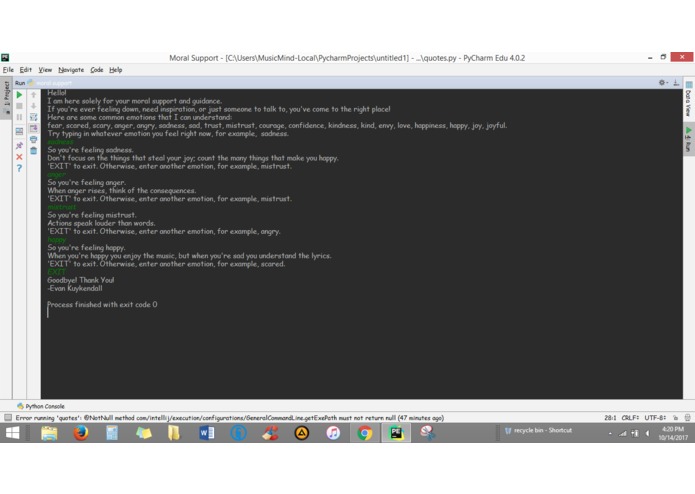Screen dimensions: 695x494
Task: Clear all console output with trash icon
Action: [x=33, y=151]
